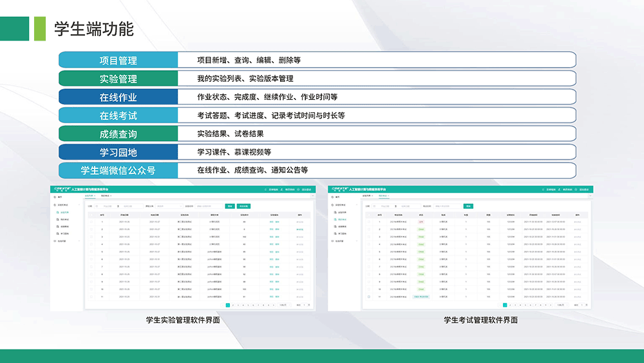
Task: Click the calendar icon in the exam screenshot date field
Action: [375, 206]
